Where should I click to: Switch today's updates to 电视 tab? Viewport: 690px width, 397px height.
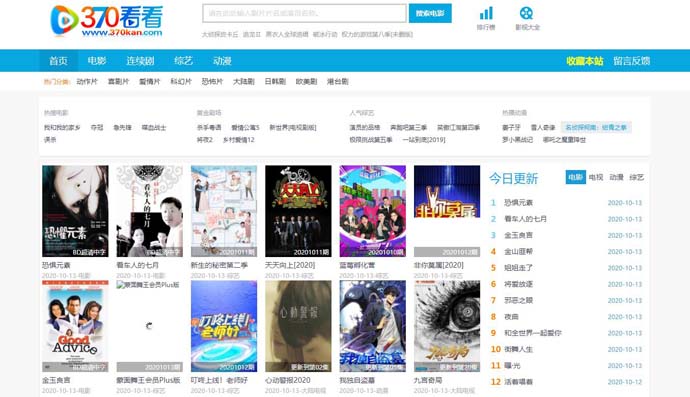pos(596,177)
